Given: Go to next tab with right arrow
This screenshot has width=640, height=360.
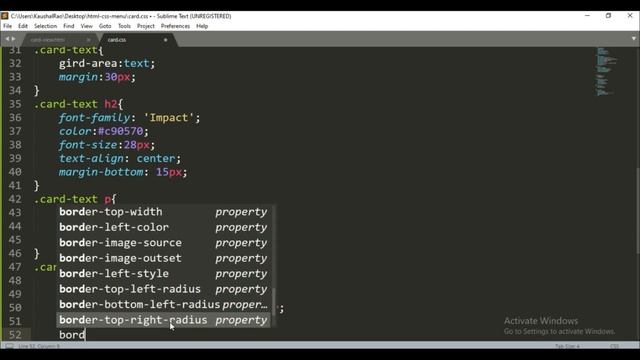Looking at the screenshot, I should click(x=13, y=39).
